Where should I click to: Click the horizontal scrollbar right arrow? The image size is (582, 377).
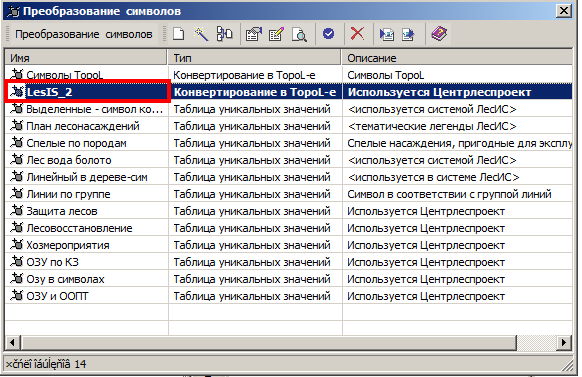564,342
